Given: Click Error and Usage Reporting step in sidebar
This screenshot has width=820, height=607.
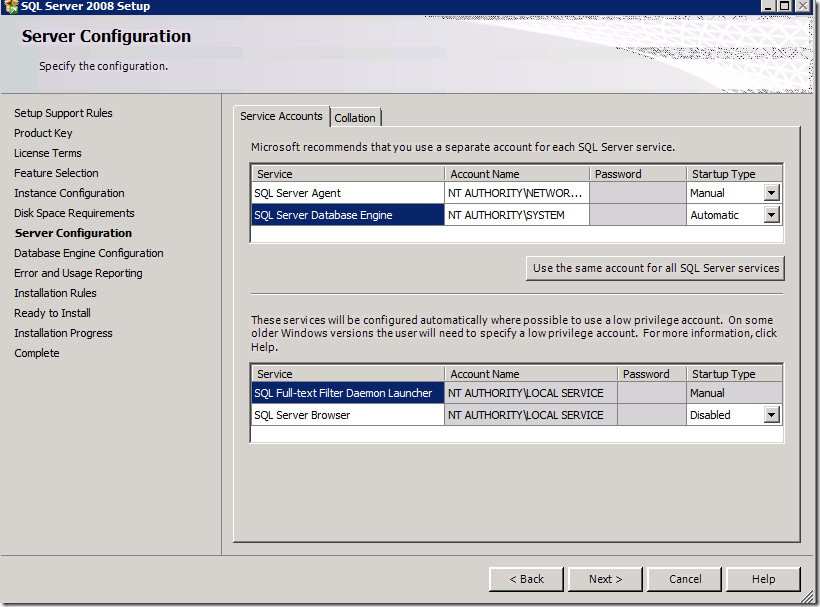Looking at the screenshot, I should click(x=78, y=273).
